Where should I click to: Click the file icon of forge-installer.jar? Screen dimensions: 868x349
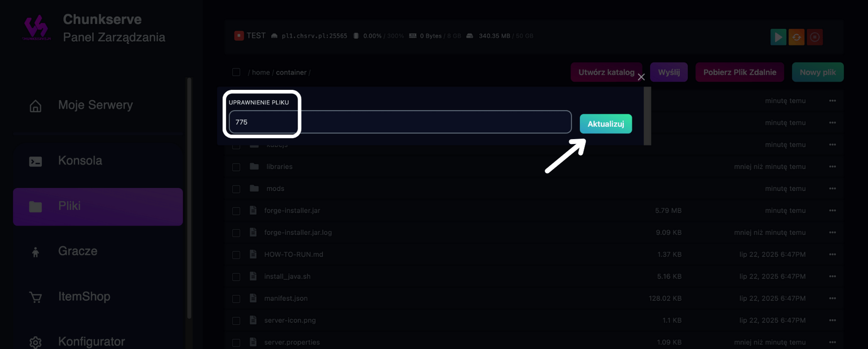click(x=253, y=210)
